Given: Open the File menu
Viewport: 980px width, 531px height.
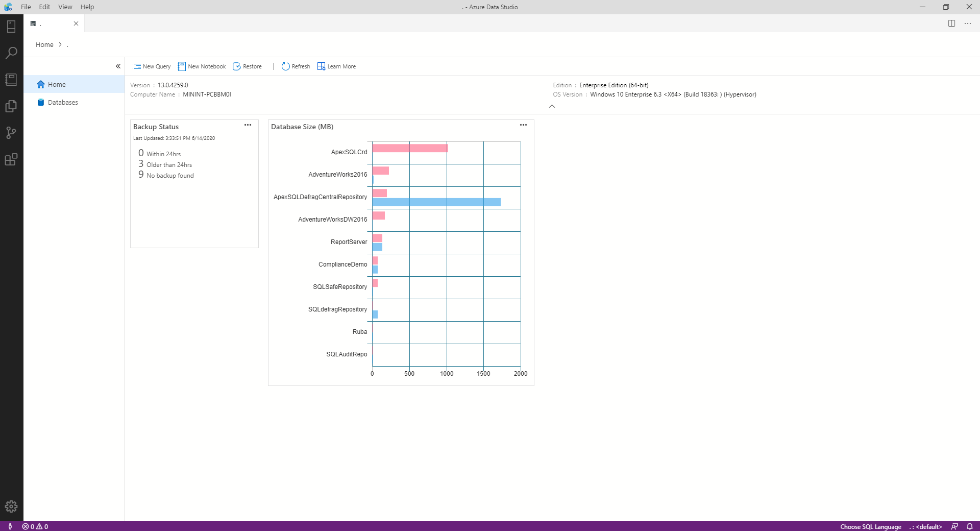Looking at the screenshot, I should click(x=26, y=7).
